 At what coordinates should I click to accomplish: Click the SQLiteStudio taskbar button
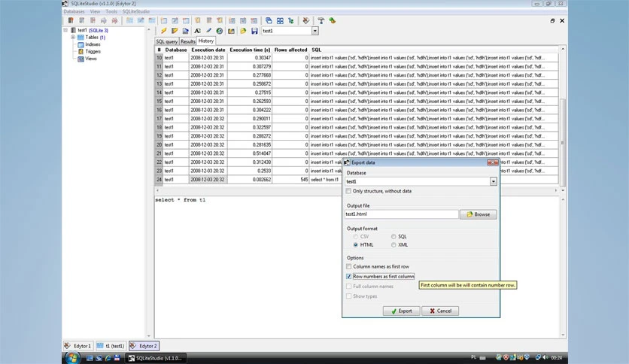155,358
